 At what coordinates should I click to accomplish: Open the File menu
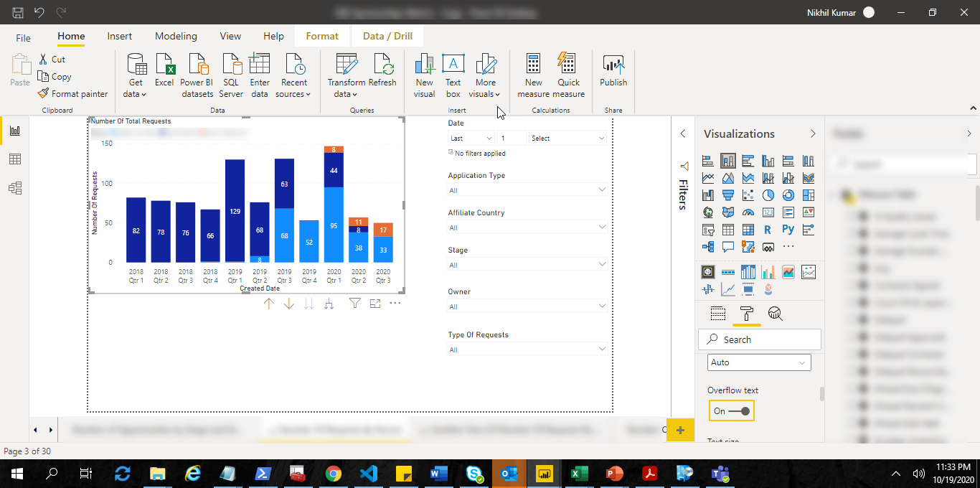coord(23,37)
